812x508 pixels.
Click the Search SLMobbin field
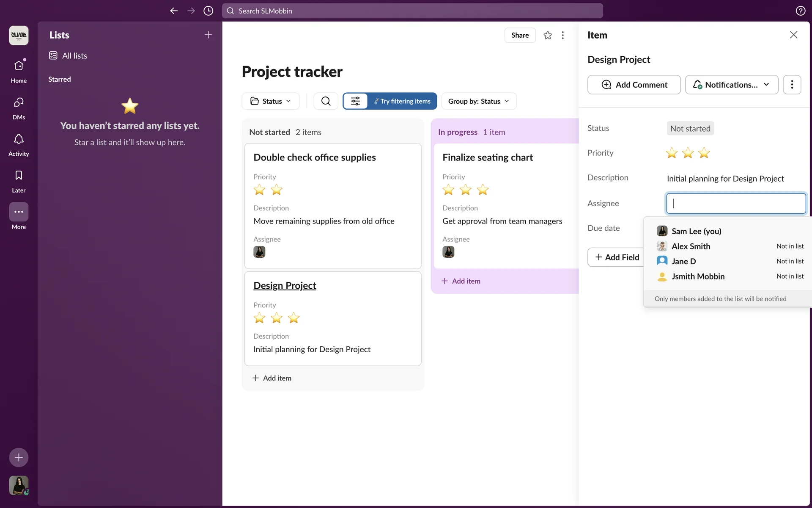coord(412,11)
